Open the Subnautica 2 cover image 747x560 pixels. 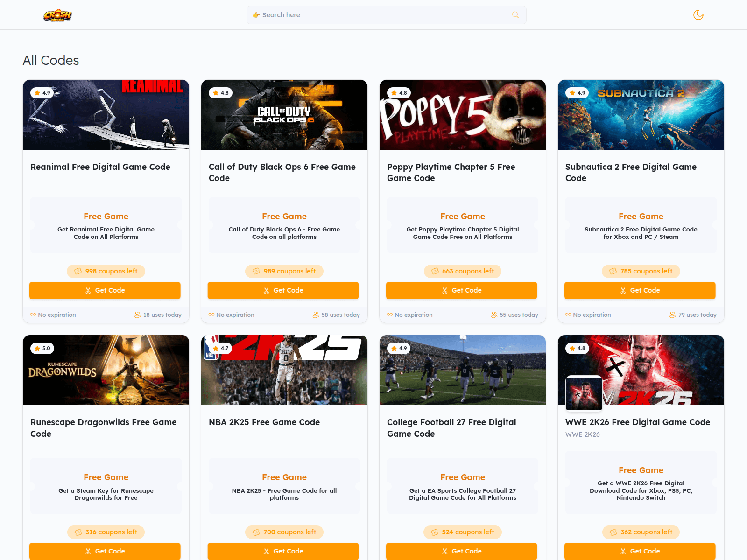pyautogui.click(x=641, y=115)
